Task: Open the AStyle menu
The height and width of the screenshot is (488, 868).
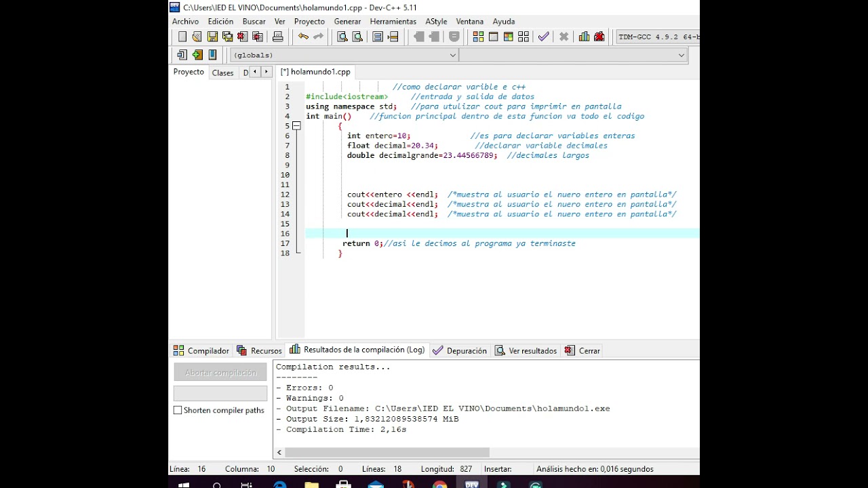Action: [436, 21]
